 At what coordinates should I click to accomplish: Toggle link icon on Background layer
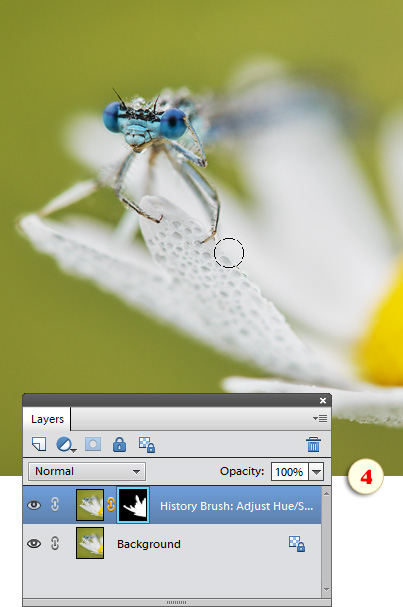[x=55, y=544]
